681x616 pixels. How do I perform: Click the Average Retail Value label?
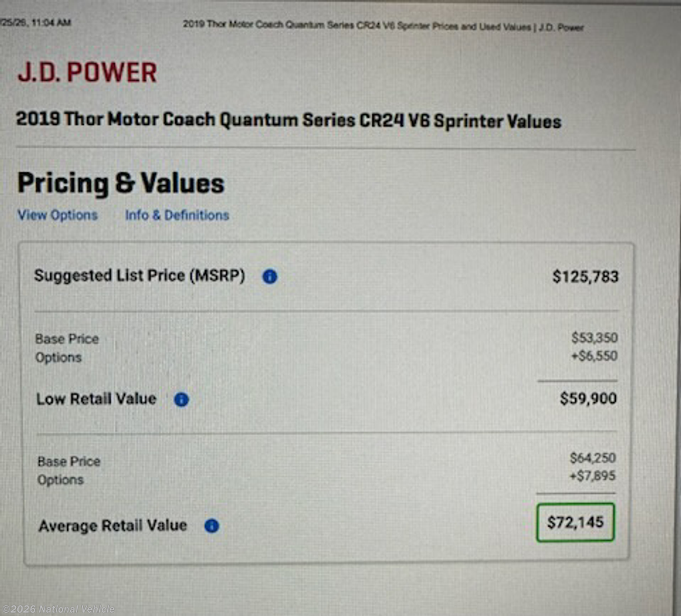pyautogui.click(x=112, y=526)
